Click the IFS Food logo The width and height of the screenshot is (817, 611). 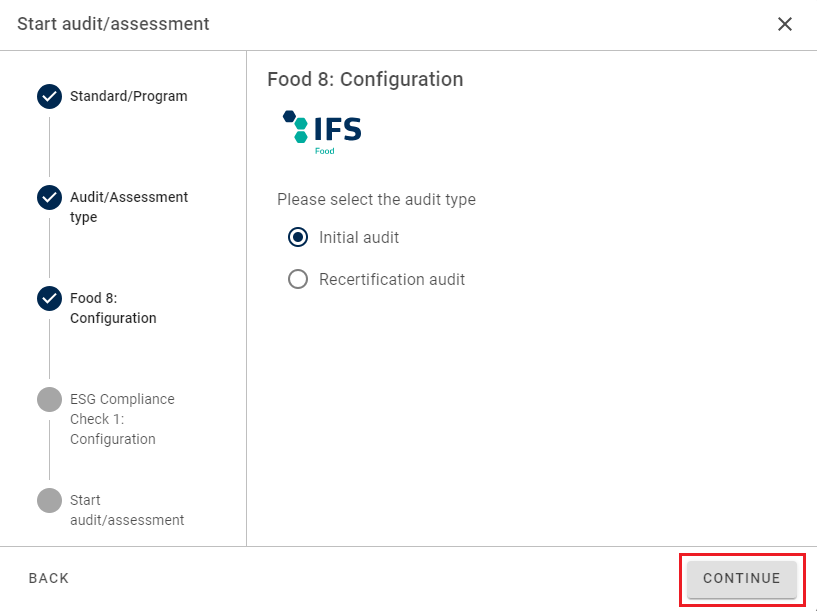[322, 131]
